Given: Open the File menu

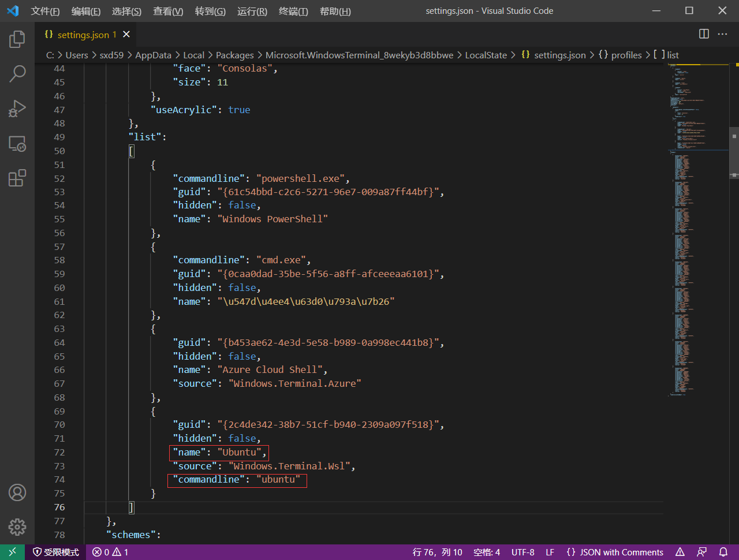Looking at the screenshot, I should (45, 12).
